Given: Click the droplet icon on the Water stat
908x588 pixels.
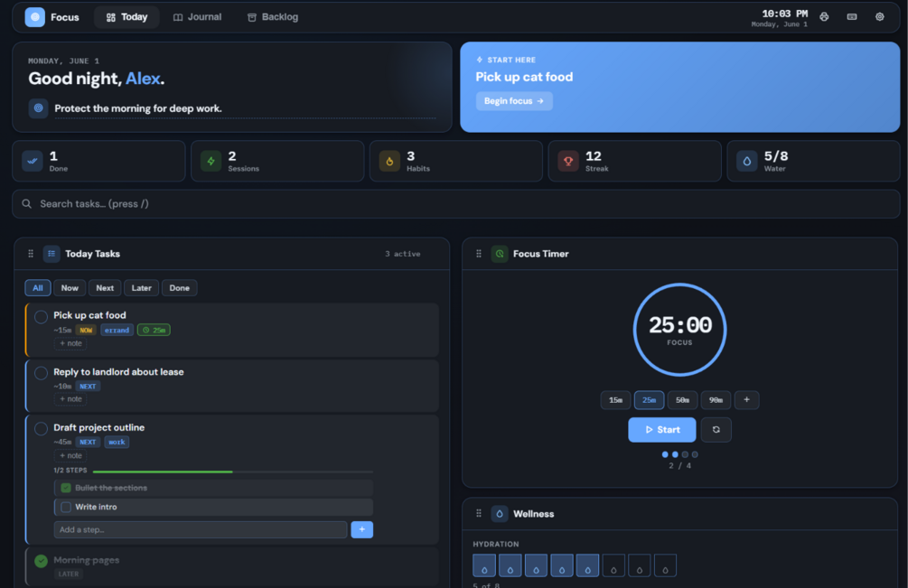Looking at the screenshot, I should (x=747, y=161).
